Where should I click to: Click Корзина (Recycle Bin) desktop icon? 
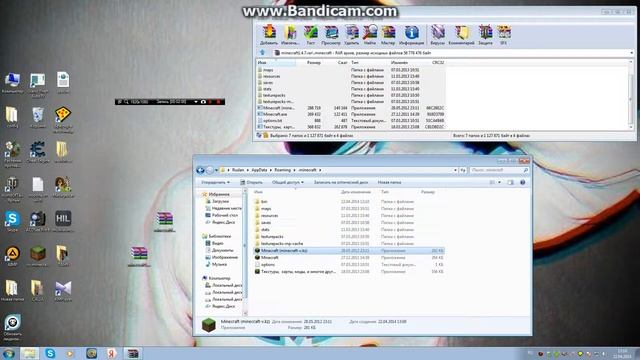click(38, 118)
